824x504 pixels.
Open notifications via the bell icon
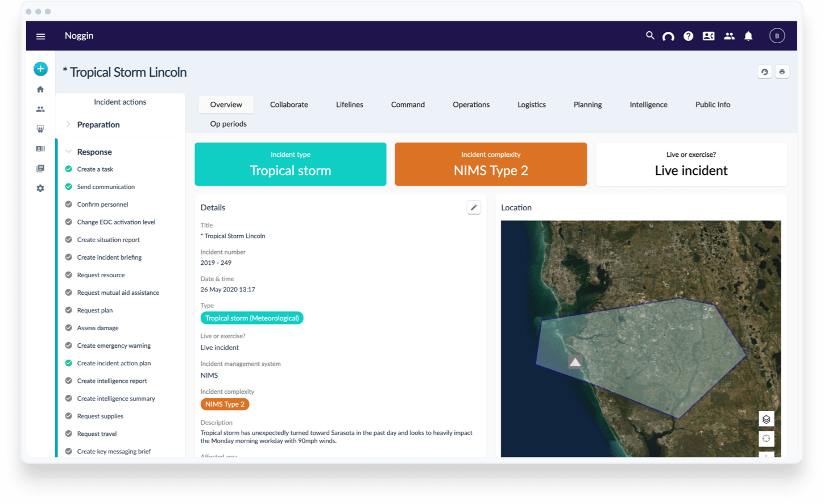(x=748, y=36)
